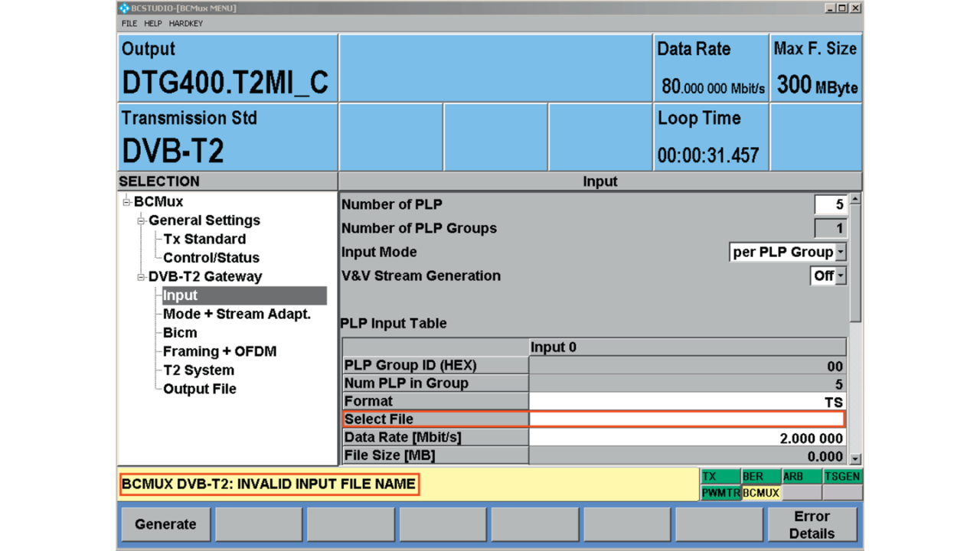Click the ARB status indicator

(x=802, y=476)
